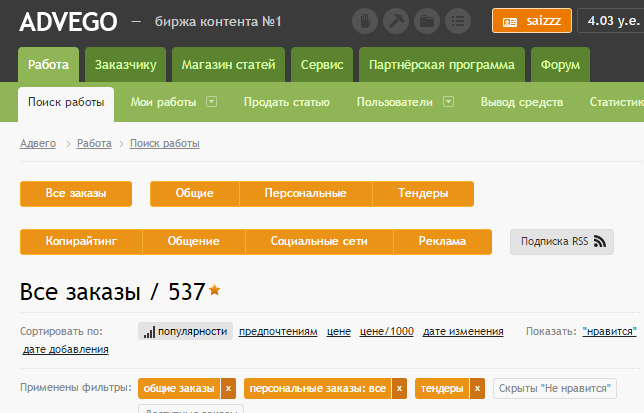Filter by Персональные orders button
Viewport: 644px width, 413px height.
(306, 194)
